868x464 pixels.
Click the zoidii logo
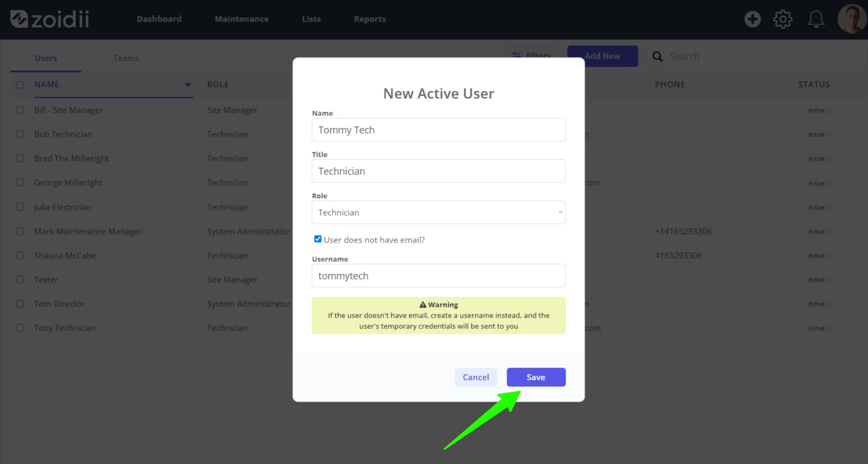coord(50,19)
